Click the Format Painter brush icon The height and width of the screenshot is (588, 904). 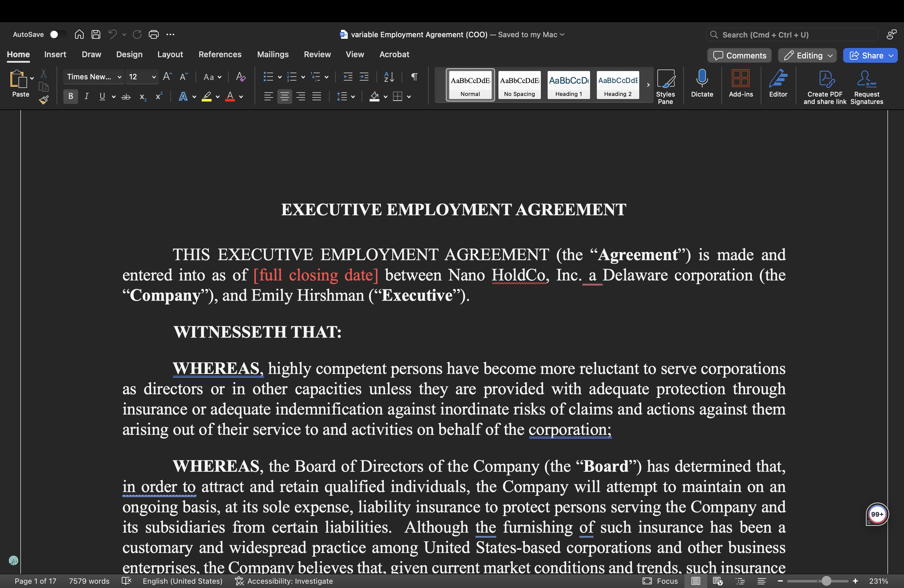44,100
